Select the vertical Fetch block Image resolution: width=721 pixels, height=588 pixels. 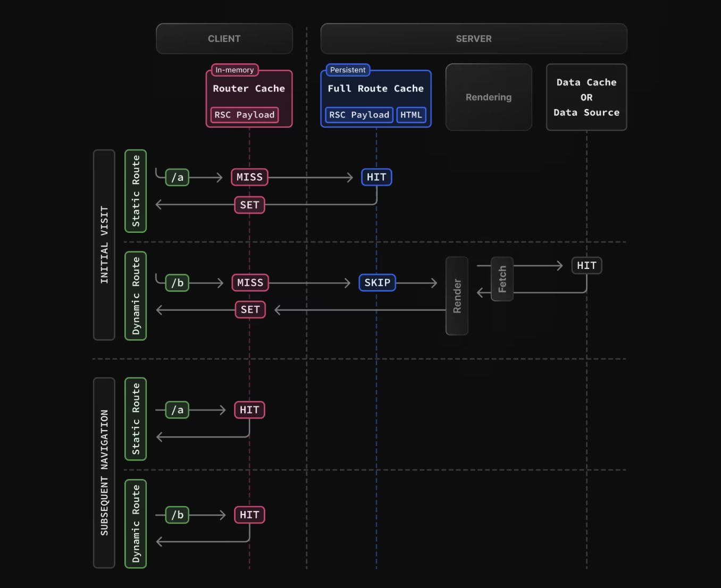pyautogui.click(x=502, y=279)
